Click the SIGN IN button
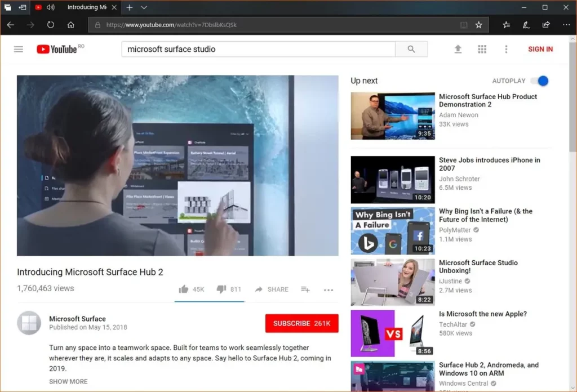 click(x=540, y=49)
